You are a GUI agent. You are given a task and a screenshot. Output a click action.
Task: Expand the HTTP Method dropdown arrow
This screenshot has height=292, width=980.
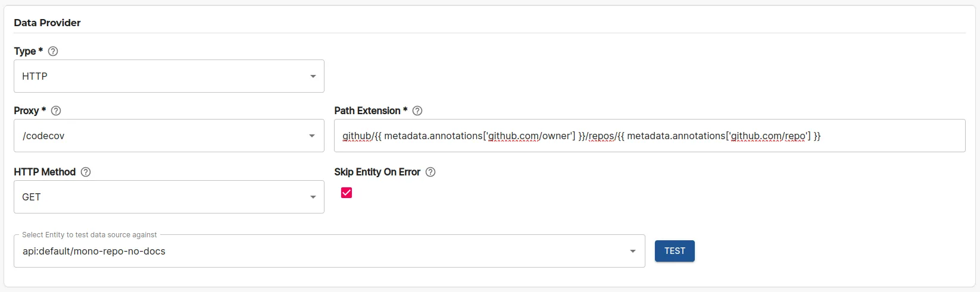coord(313,197)
